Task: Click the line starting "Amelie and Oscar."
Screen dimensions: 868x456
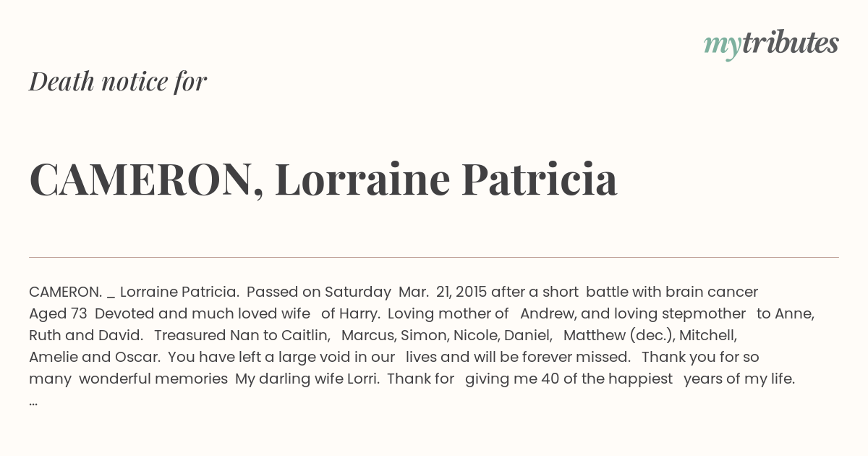Action: [x=394, y=357]
